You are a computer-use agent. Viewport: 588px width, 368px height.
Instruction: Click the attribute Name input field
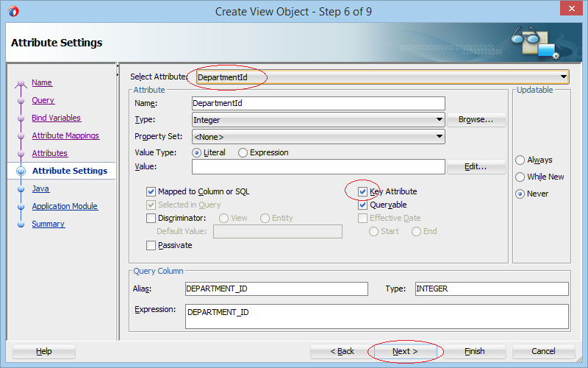[318, 103]
